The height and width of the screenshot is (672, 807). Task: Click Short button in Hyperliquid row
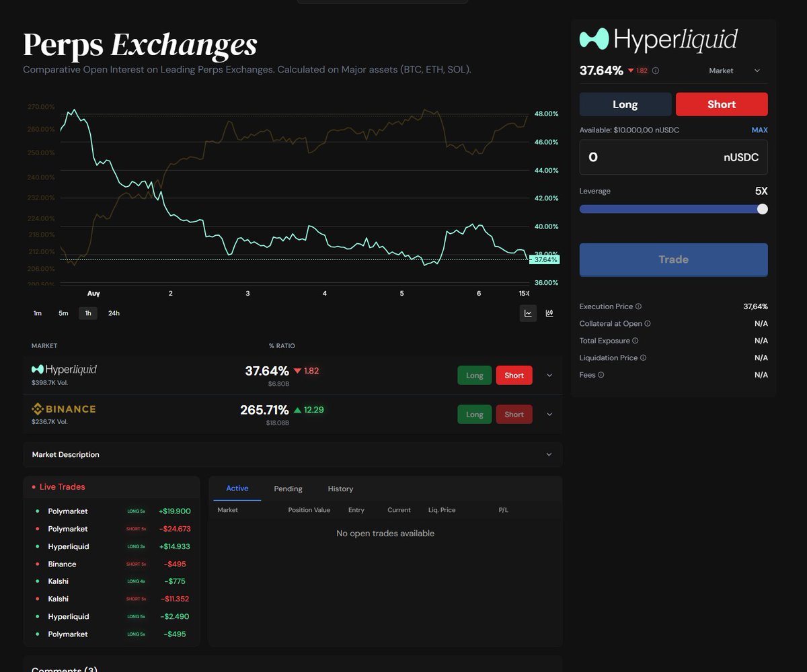coord(514,376)
